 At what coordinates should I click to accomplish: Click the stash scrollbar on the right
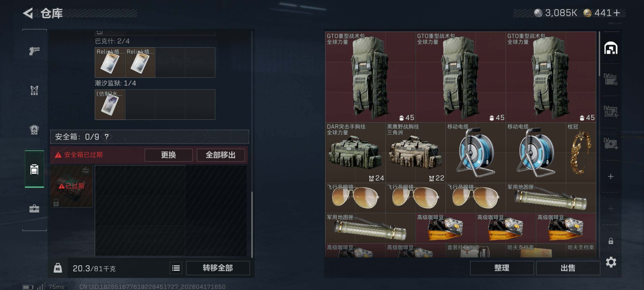pos(599,54)
